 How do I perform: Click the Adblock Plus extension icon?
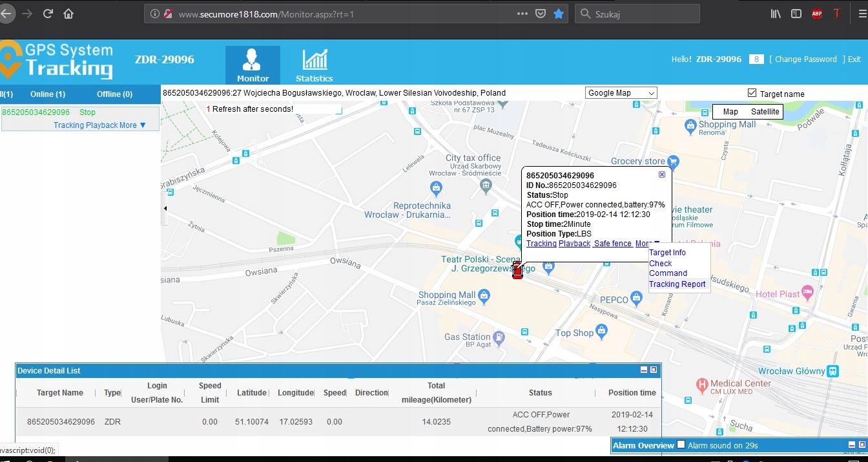tap(817, 14)
